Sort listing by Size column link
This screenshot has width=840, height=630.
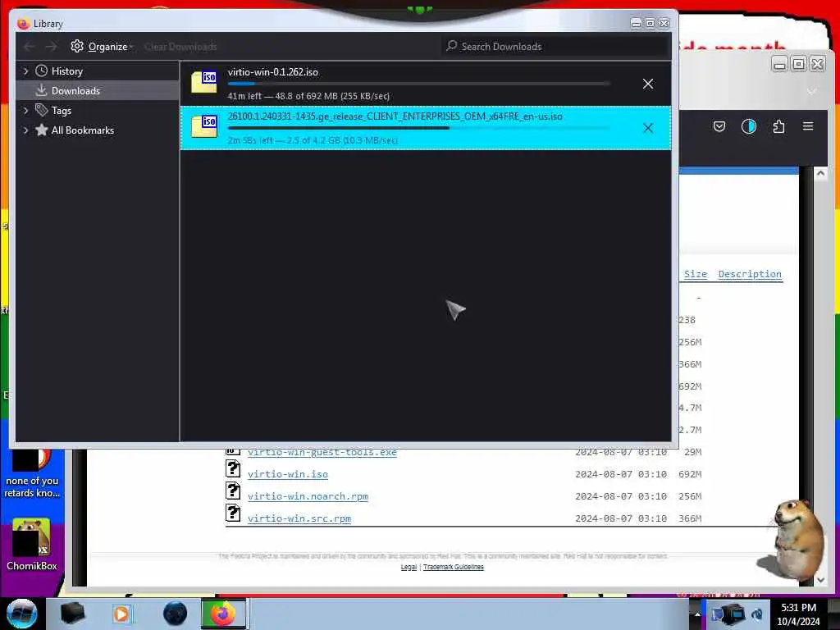click(696, 274)
